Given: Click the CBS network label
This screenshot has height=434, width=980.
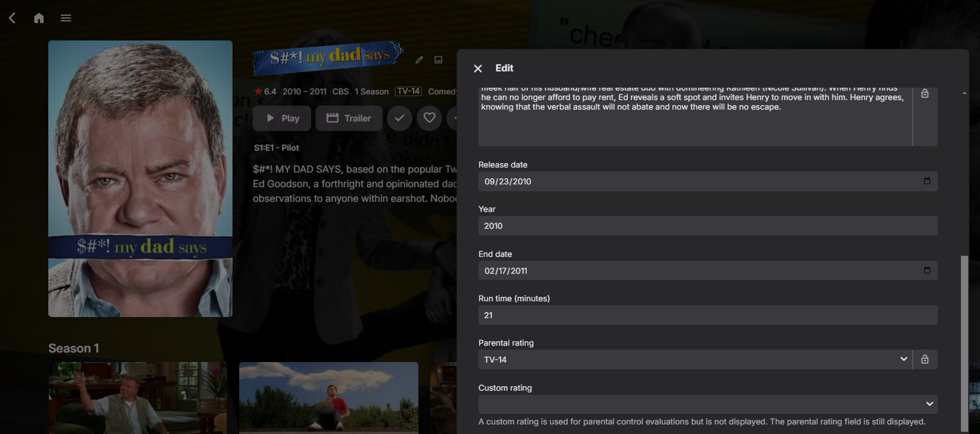Looking at the screenshot, I should point(340,92).
